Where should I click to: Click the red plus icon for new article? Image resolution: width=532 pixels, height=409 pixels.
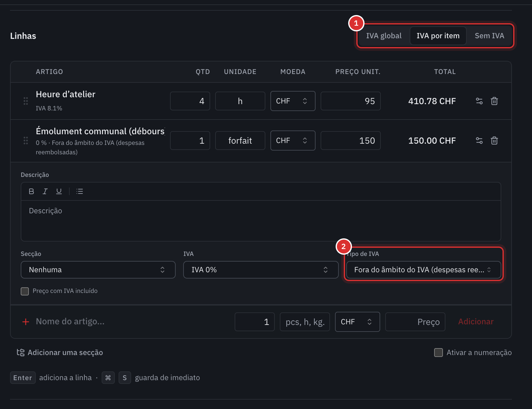pyautogui.click(x=26, y=322)
